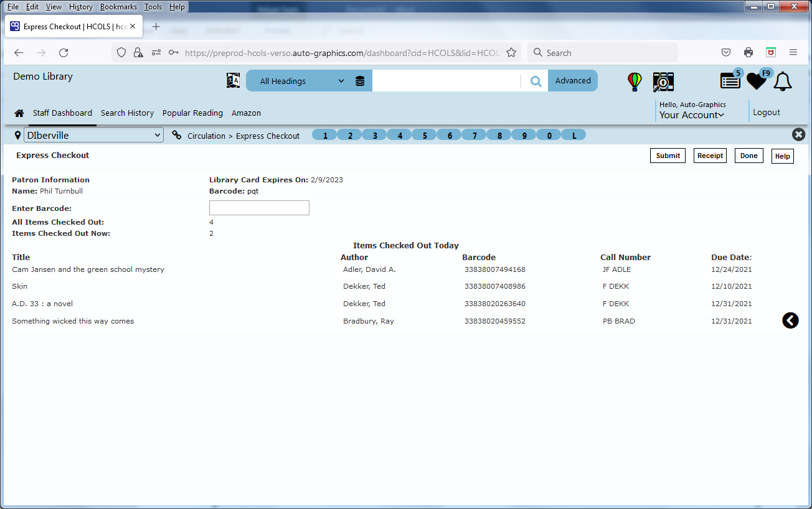Open the hot air balloon icon
Image resolution: width=812 pixels, height=509 pixels.
coord(635,82)
